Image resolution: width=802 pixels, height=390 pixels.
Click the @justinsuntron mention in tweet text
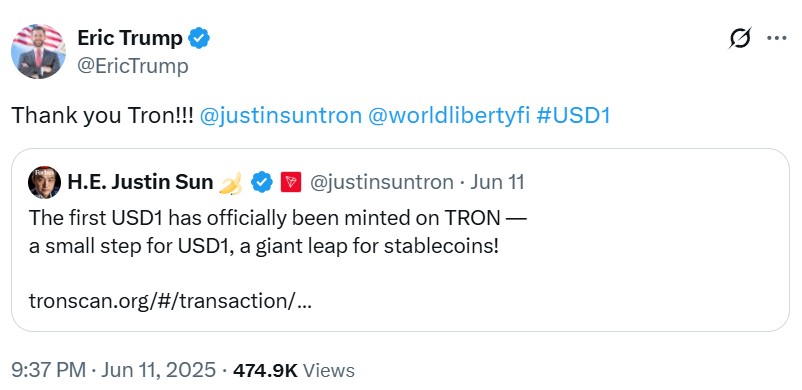coord(280,116)
